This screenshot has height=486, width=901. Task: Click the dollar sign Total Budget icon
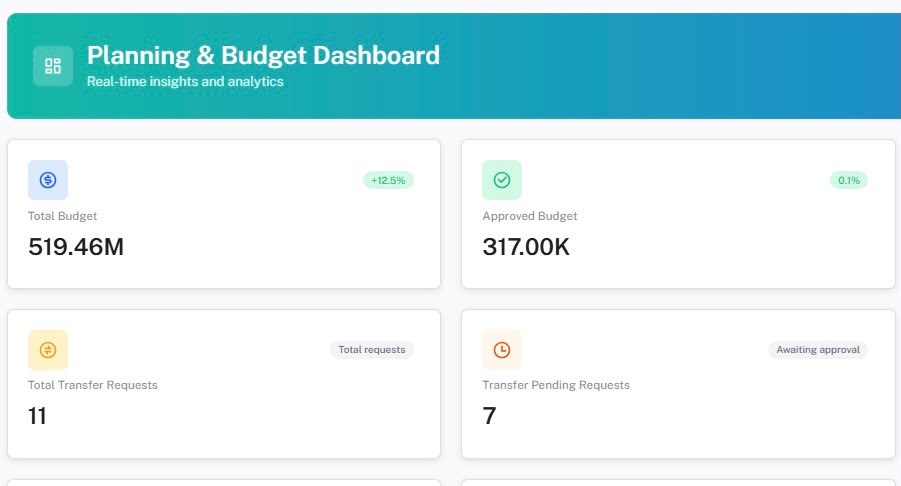[48, 180]
